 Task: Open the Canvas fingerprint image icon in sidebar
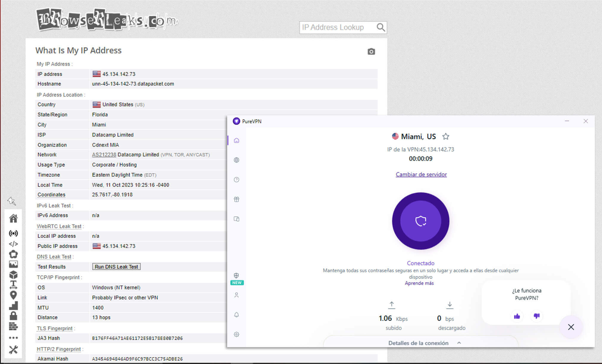click(13, 264)
